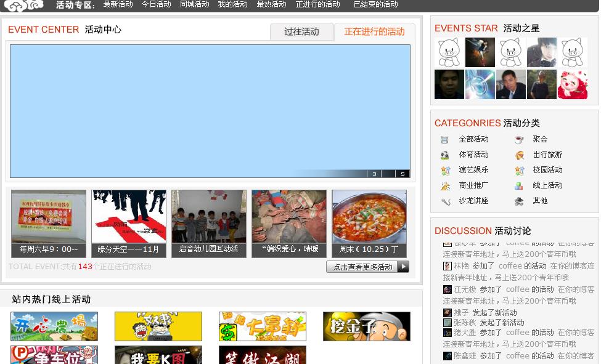The height and width of the screenshot is (364, 601).
Task: Click 江无极's small avatar in discussion
Action: [448, 289]
